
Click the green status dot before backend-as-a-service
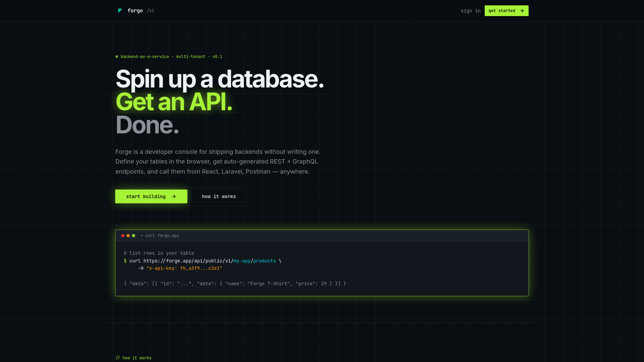click(x=117, y=57)
